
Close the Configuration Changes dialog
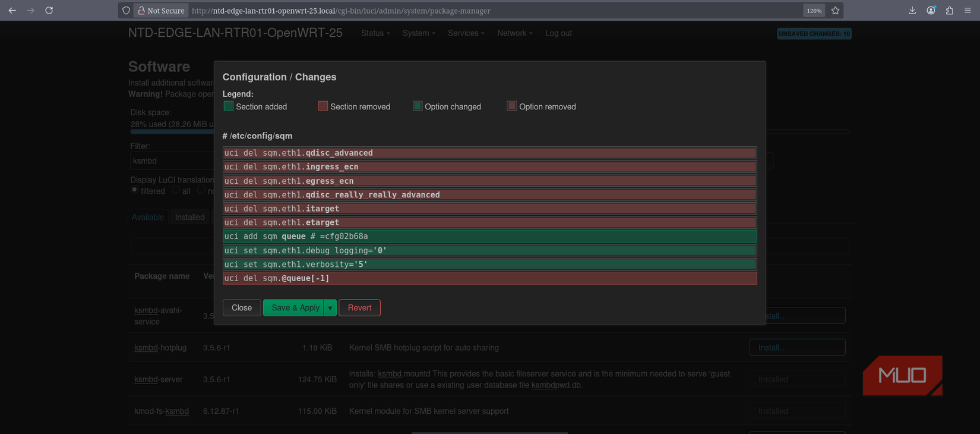click(242, 308)
